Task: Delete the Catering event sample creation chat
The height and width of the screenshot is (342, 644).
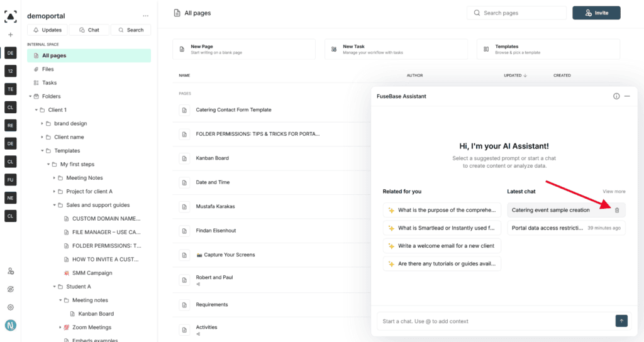Action: tap(617, 210)
